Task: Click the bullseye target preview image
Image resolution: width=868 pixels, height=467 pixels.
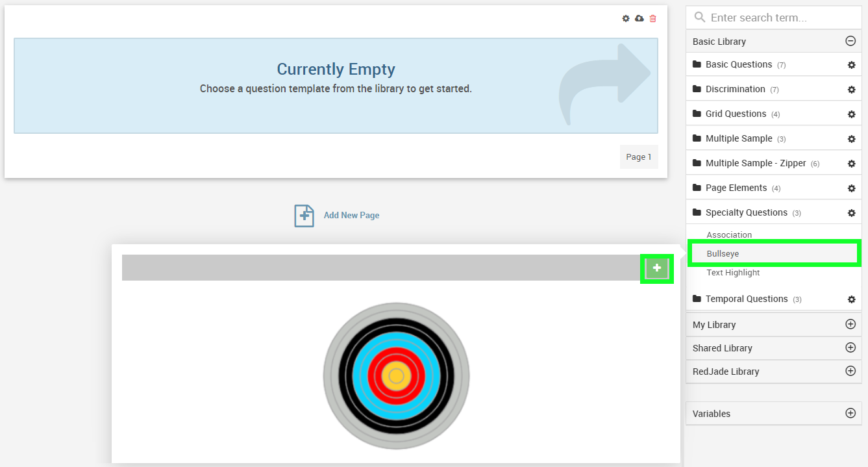Action: [396, 376]
